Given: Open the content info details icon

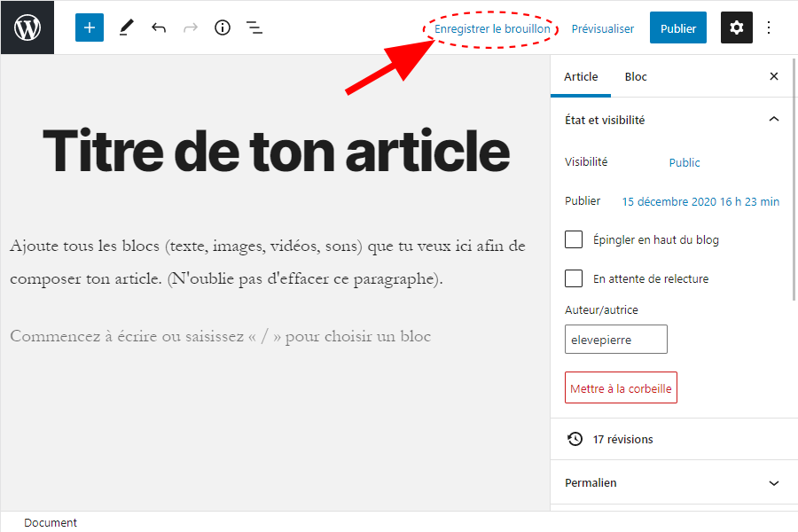Looking at the screenshot, I should point(223,27).
